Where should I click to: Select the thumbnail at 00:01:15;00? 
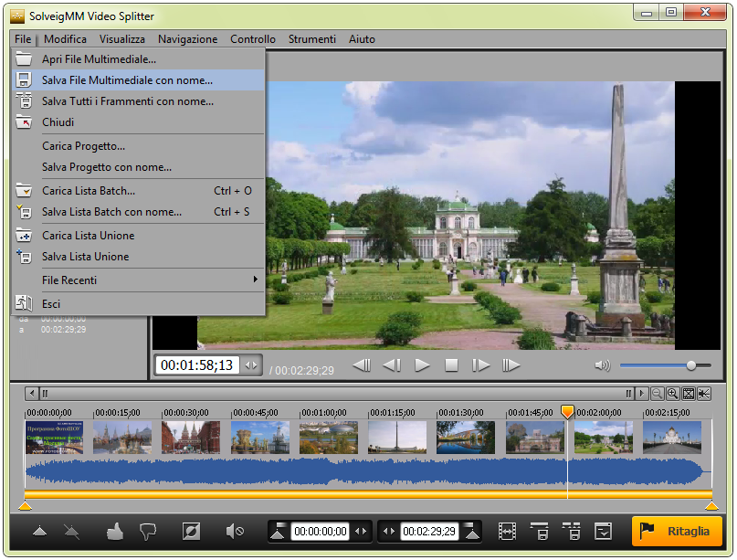(x=397, y=438)
